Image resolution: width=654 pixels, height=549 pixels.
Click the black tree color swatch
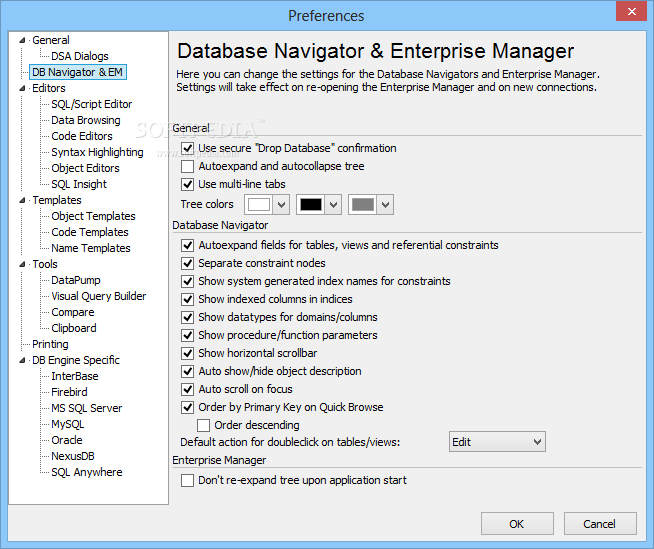tap(311, 205)
